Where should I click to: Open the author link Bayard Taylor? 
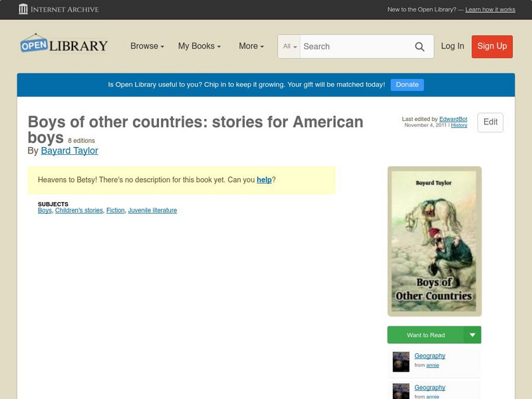point(69,150)
